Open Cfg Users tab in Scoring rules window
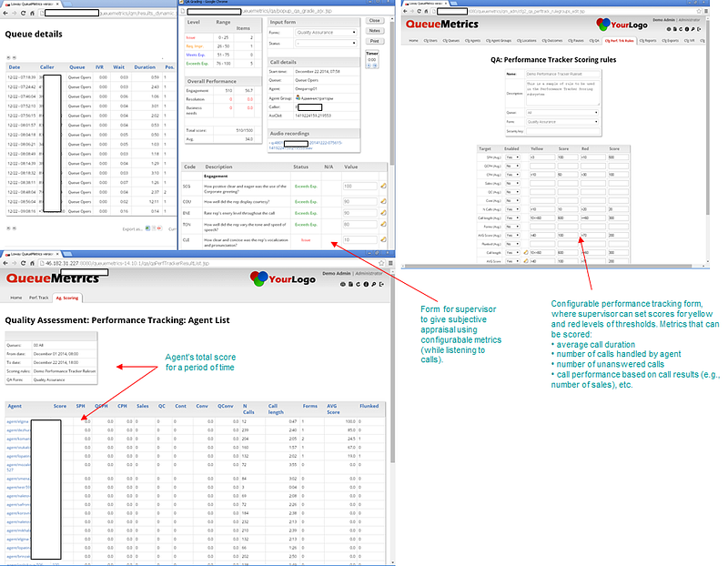728x566 pixels. click(430, 41)
